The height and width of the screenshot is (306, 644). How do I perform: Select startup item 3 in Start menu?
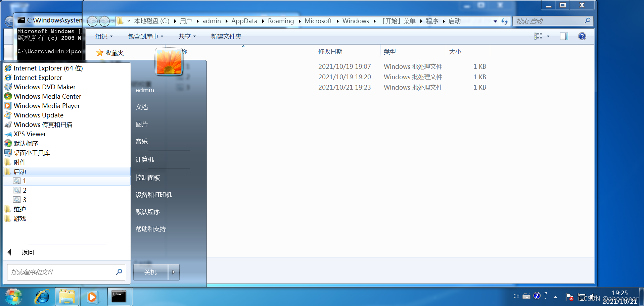20,200
